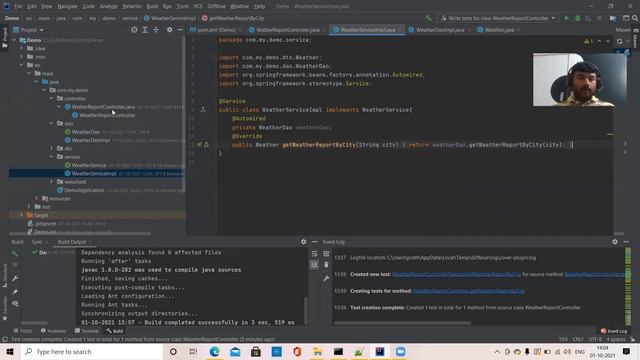Open the TODO tool window
640x360 pixels.
(22, 331)
